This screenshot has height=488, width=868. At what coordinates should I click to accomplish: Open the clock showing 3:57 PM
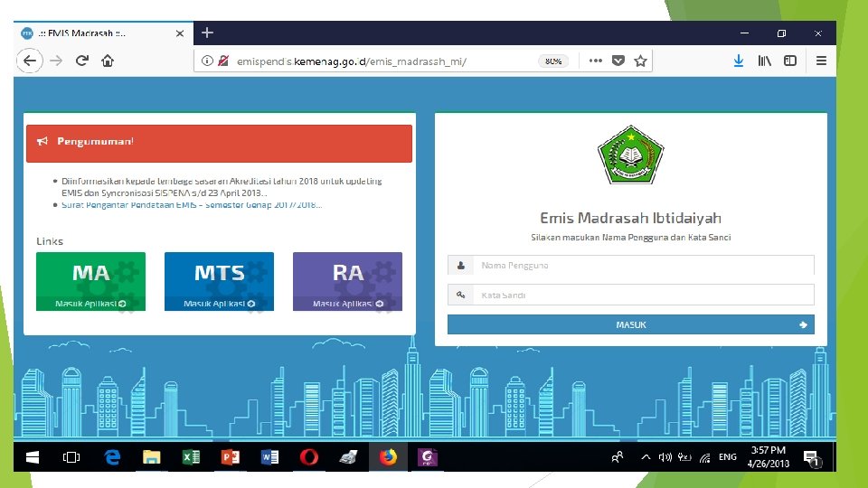click(768, 457)
